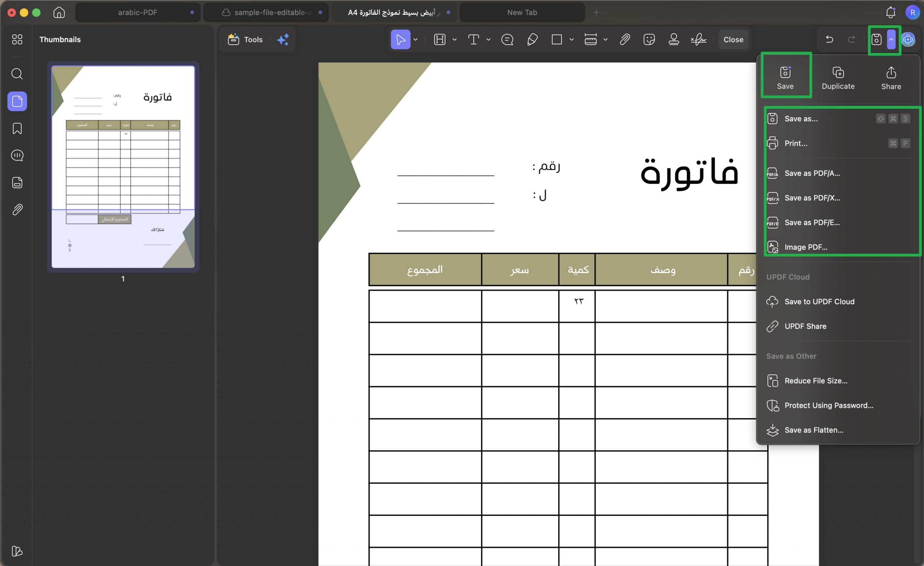Viewport: 924px width, 566px height.
Task: Open the comments list panel icon
Action: (17, 155)
